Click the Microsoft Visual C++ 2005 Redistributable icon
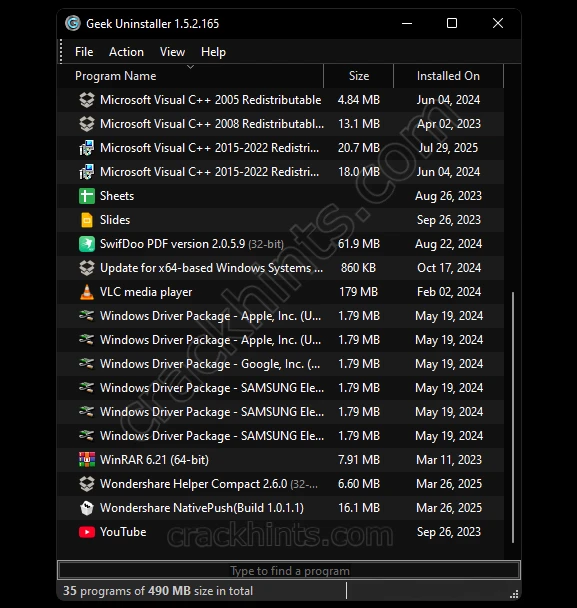577x608 pixels. click(x=87, y=100)
